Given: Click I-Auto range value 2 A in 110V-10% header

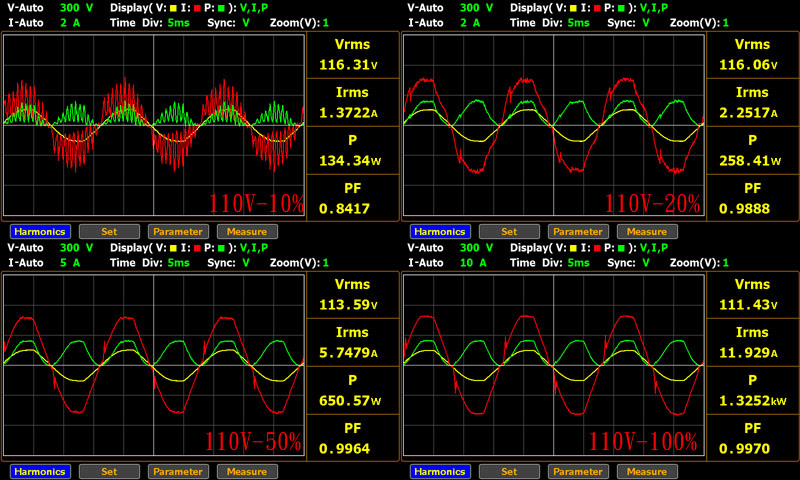Looking at the screenshot, I should click(x=70, y=23).
